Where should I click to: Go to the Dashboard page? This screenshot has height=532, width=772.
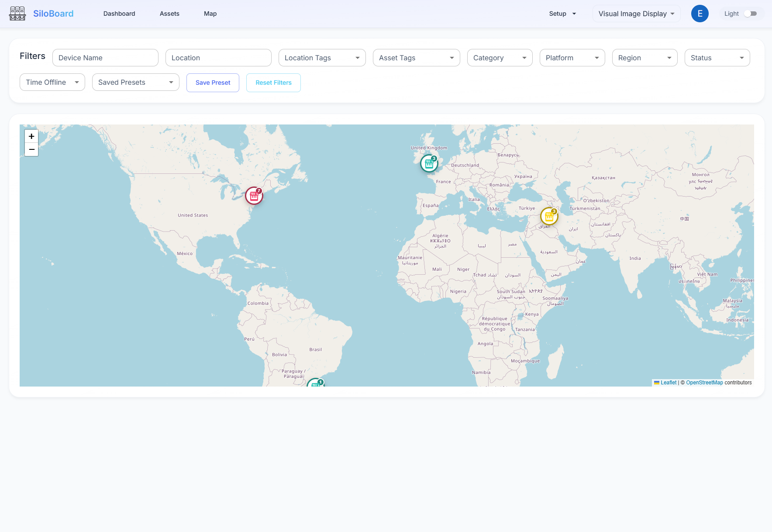[119, 14]
